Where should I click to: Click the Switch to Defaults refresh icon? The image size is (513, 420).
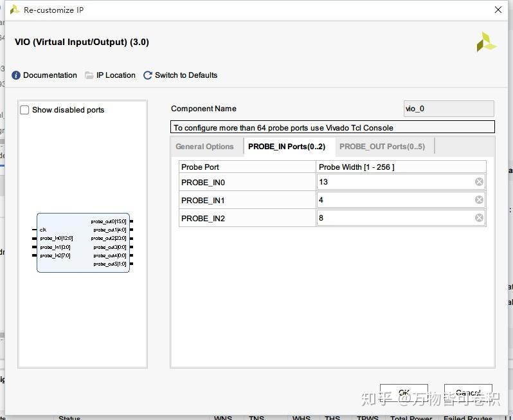(x=148, y=75)
